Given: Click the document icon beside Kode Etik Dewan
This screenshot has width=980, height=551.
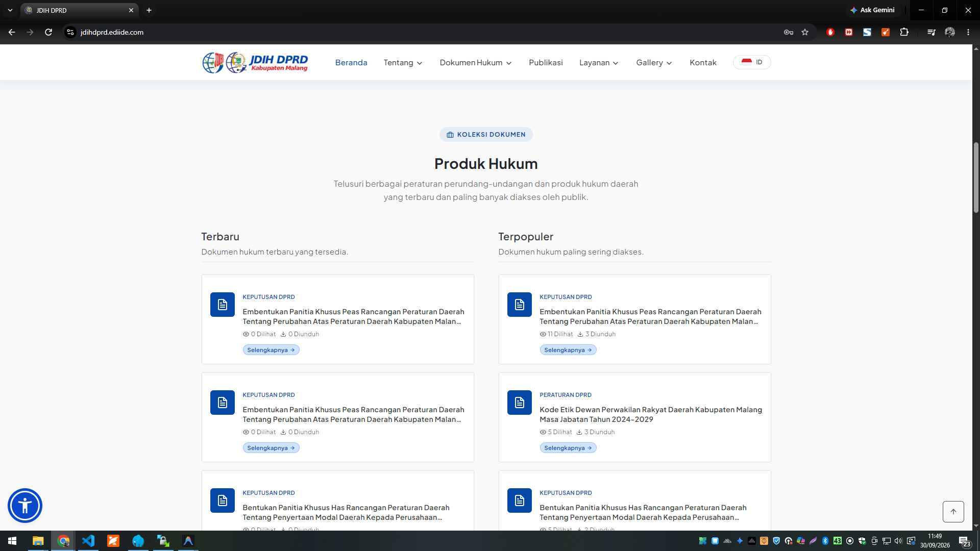Looking at the screenshot, I should coord(519,403).
